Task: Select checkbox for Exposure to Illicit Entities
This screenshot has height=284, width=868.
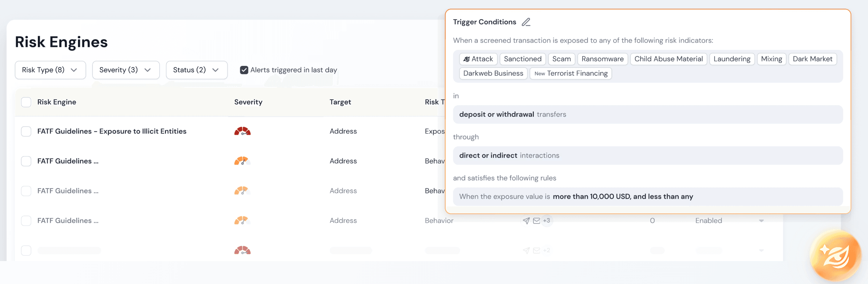Action: [26, 131]
